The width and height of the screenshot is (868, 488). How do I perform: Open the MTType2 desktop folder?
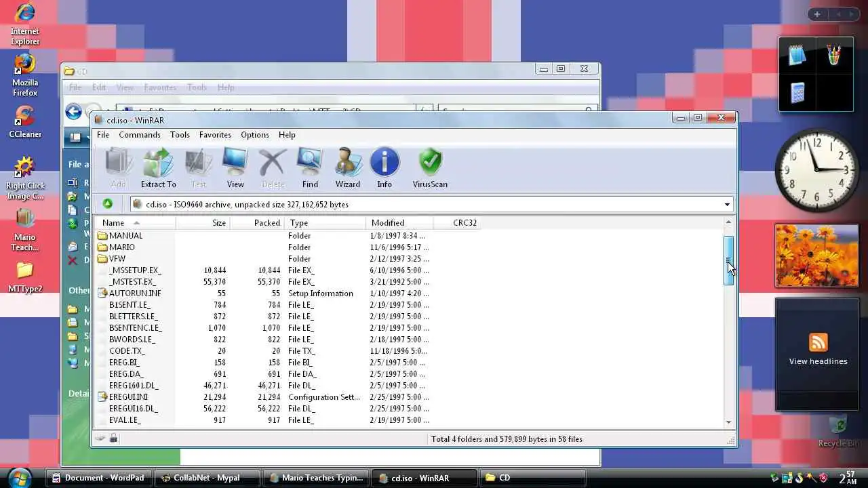[x=24, y=277]
